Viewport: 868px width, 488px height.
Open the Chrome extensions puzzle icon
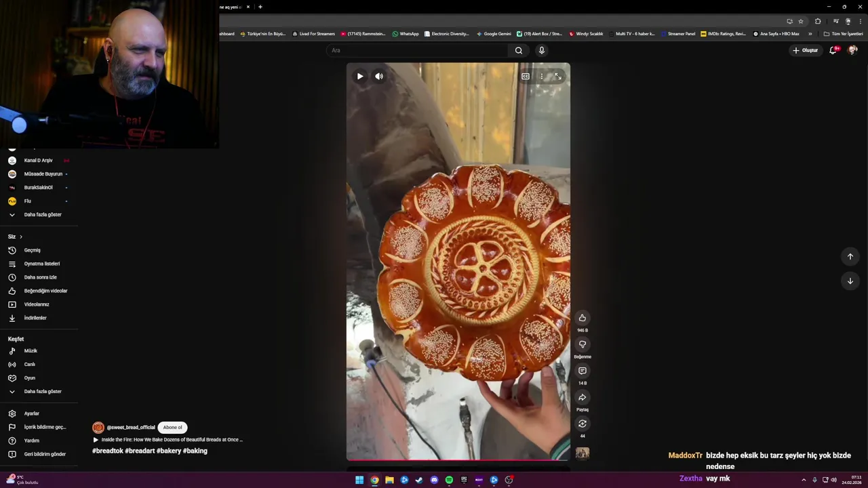[818, 21]
